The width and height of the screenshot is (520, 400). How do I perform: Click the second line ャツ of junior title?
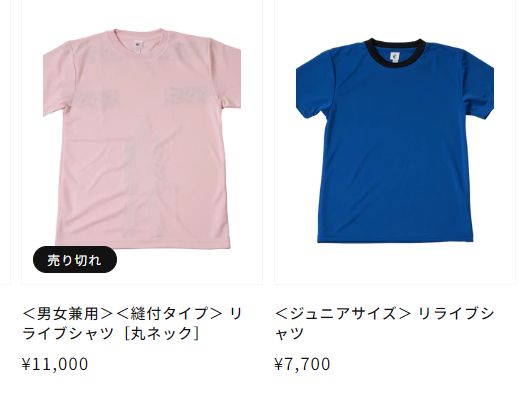(x=289, y=333)
